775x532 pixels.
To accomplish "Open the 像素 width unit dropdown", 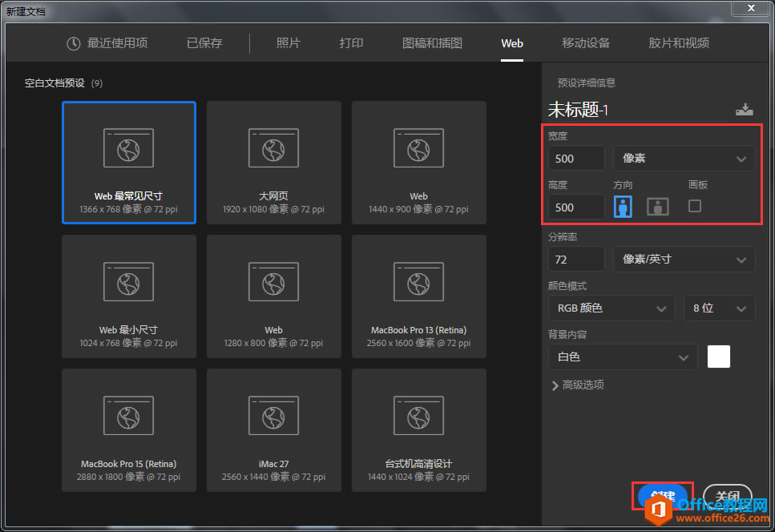I will point(684,159).
